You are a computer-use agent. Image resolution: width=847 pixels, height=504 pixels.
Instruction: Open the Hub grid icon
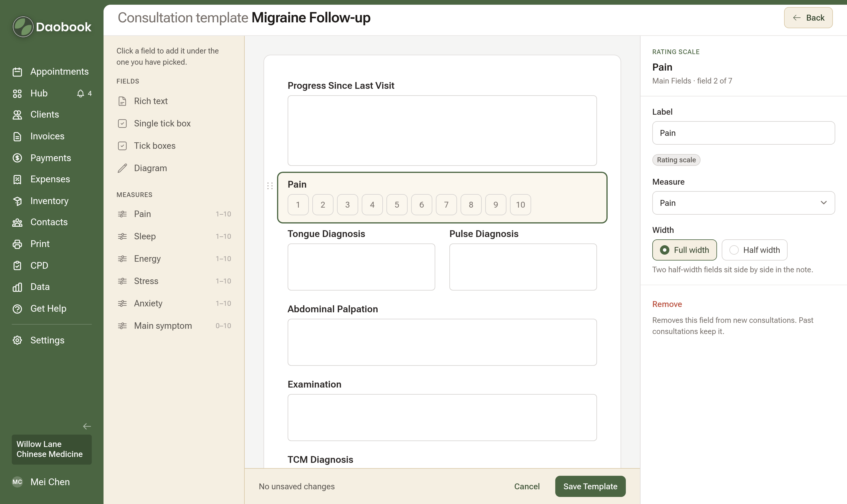point(17,94)
